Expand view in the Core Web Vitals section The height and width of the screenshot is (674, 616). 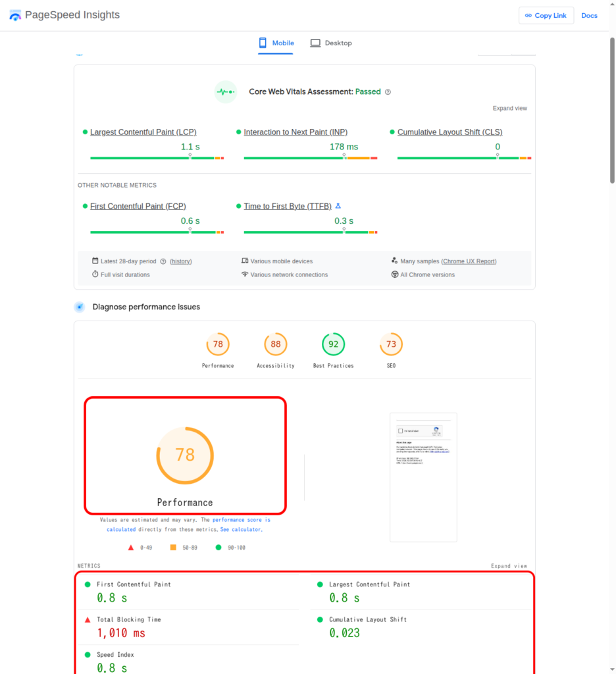tap(509, 108)
